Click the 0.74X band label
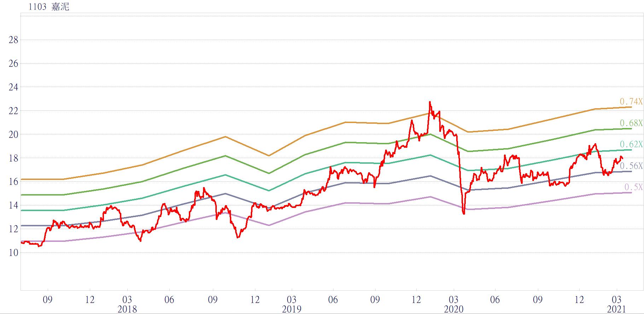Image resolution: width=644 pixels, height=314 pixels. click(631, 102)
